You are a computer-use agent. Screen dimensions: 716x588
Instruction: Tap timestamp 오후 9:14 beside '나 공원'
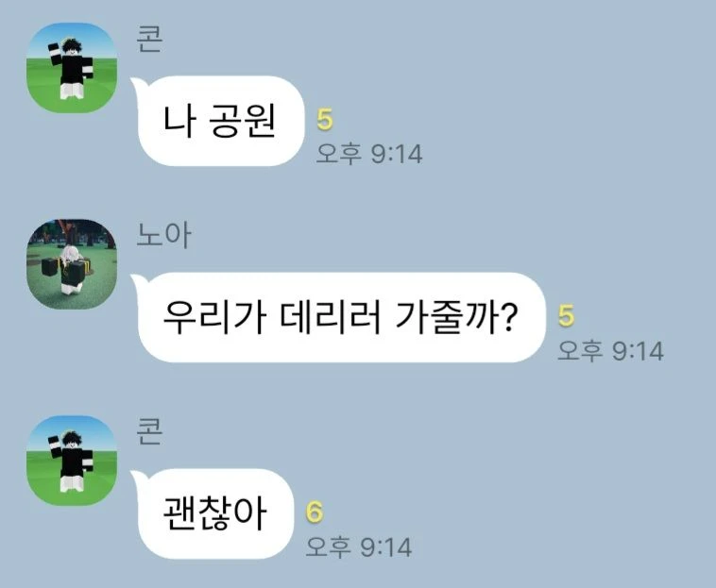[x=369, y=153]
